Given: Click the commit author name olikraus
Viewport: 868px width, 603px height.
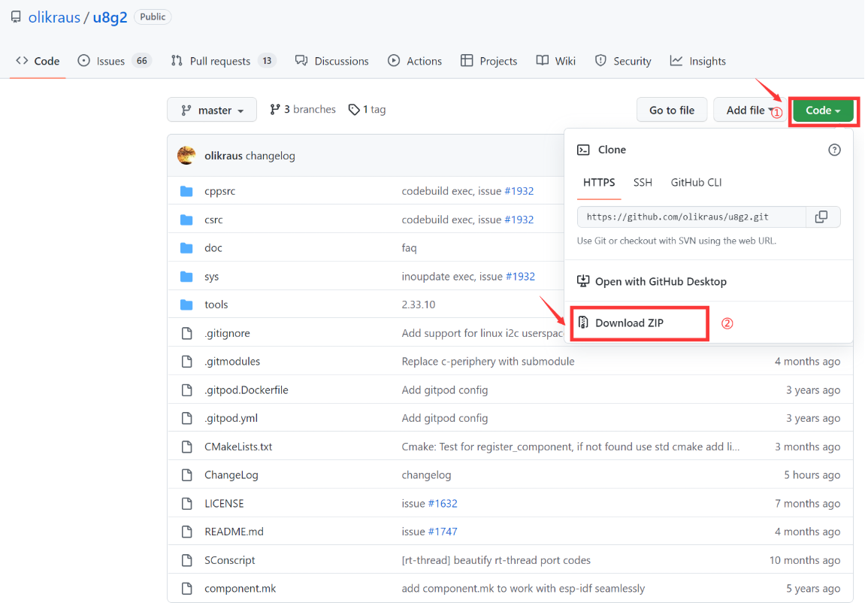Looking at the screenshot, I should click(x=223, y=156).
